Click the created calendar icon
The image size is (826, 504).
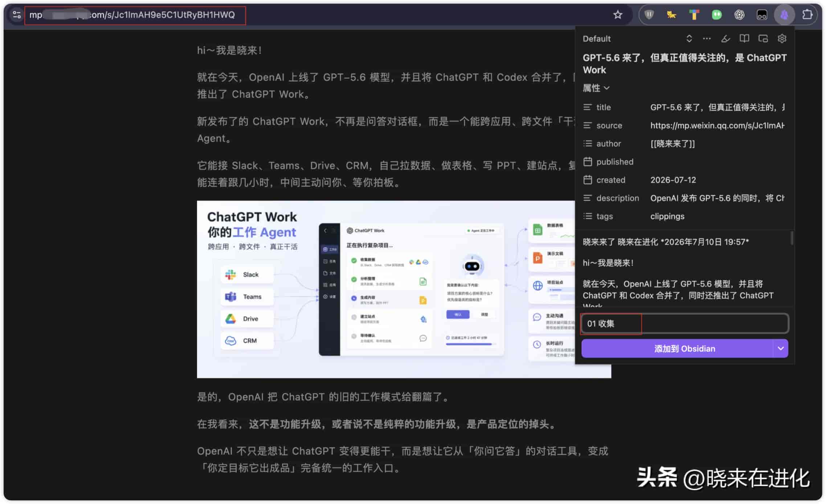click(x=588, y=180)
